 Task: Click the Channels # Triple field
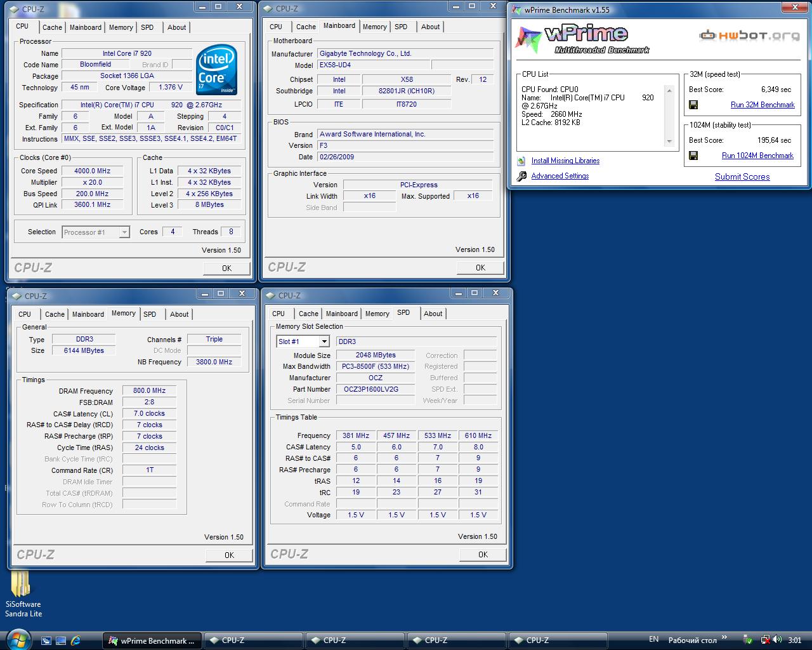[x=214, y=340]
